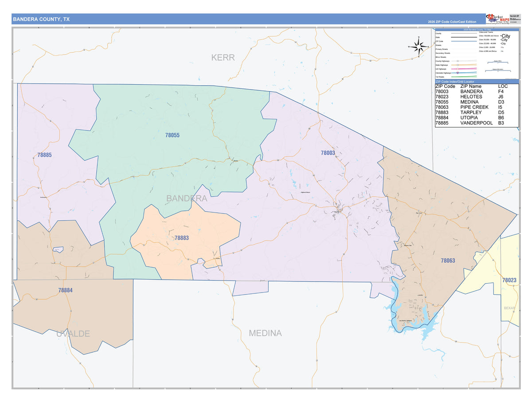Image resolution: width=532 pixels, height=403 pixels.
Task: Click the BANDERA COUNTY, TX title
Action: [41, 20]
